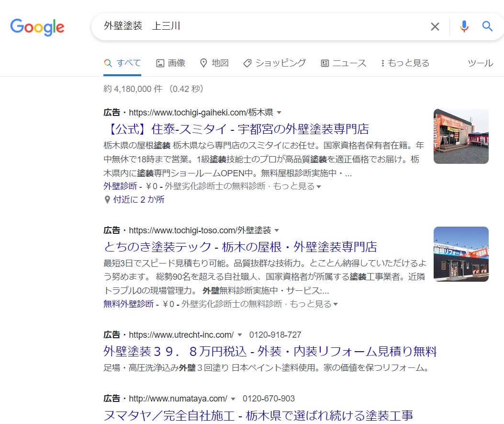Screen dimensions: 504x424
Task: Go to the ショッピング tab
Action: point(275,63)
